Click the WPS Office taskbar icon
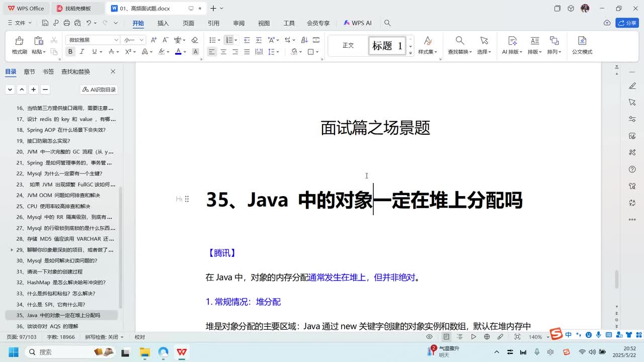This screenshot has width=644, height=362. tap(182, 352)
